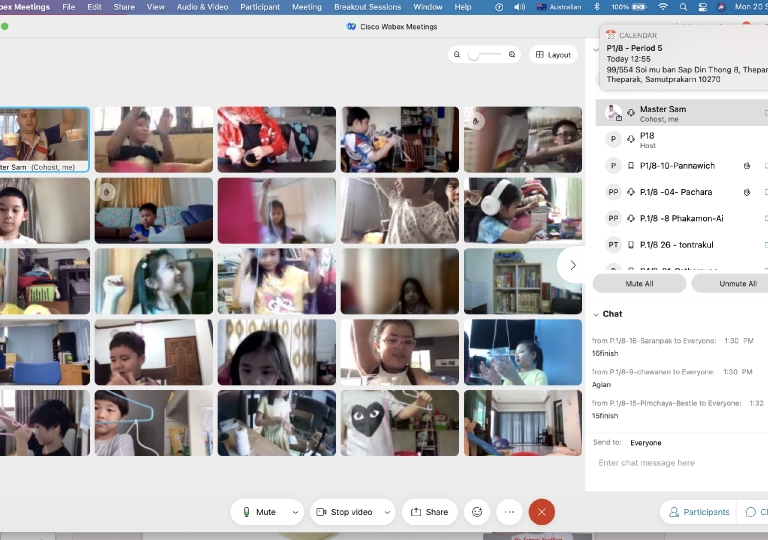Open the Breakout Sessions menu
768x540 pixels.
(367, 7)
